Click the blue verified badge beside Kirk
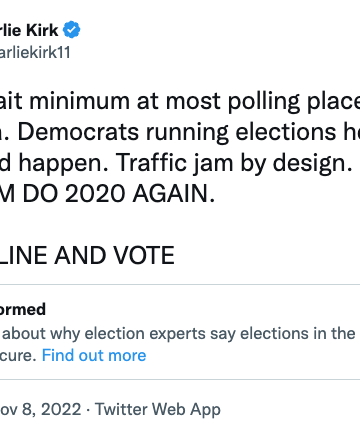This screenshot has width=360, height=432. (x=72, y=30)
